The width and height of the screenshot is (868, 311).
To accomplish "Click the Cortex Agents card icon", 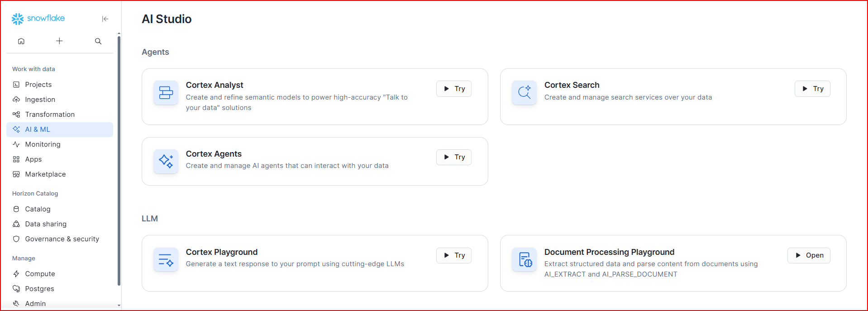I will click(166, 161).
